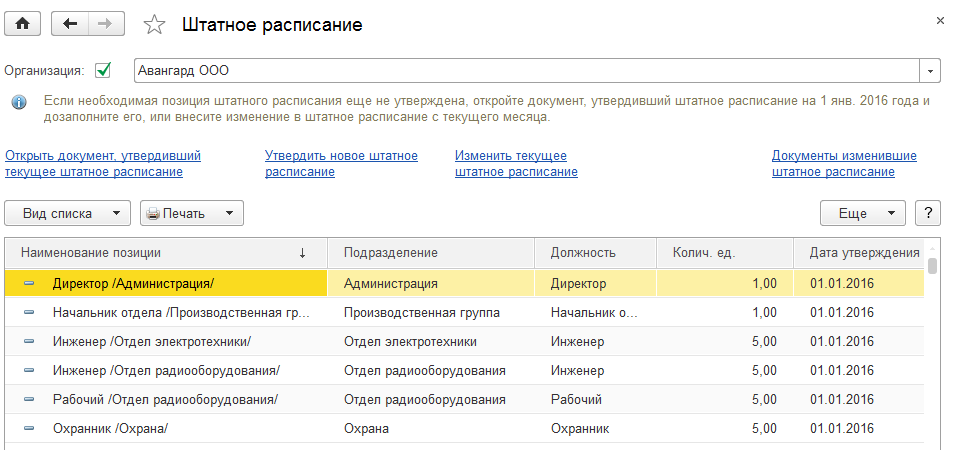Image resolution: width=955 pixels, height=450 pixels.
Task: Go back with the left arrow
Action: pos(69,24)
